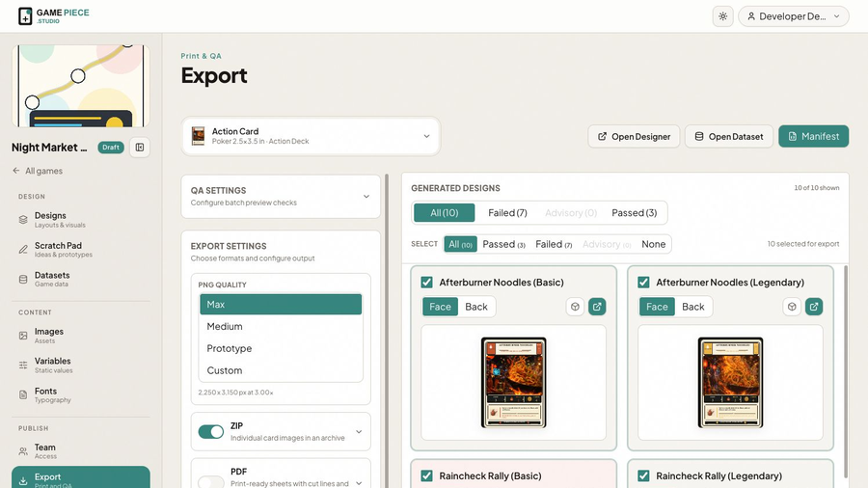Viewport: 868px width, 488px height.
Task: Toggle the light/dark theme sun icon
Action: tap(723, 16)
